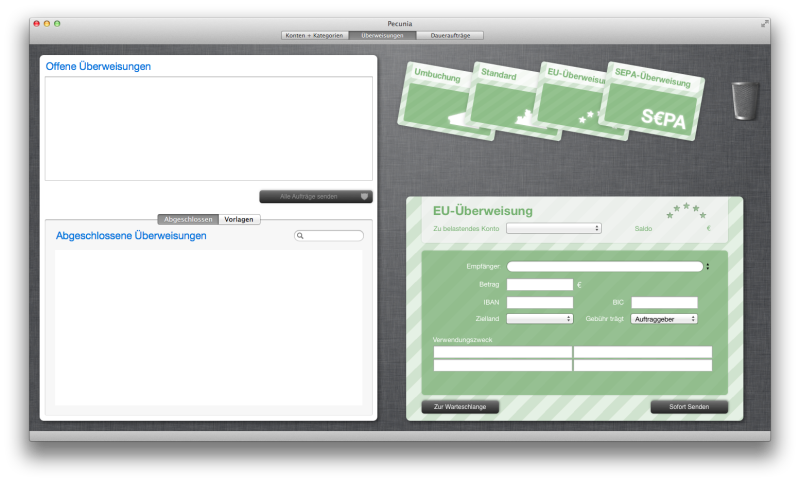Click Sofort Senden button

click(689, 407)
